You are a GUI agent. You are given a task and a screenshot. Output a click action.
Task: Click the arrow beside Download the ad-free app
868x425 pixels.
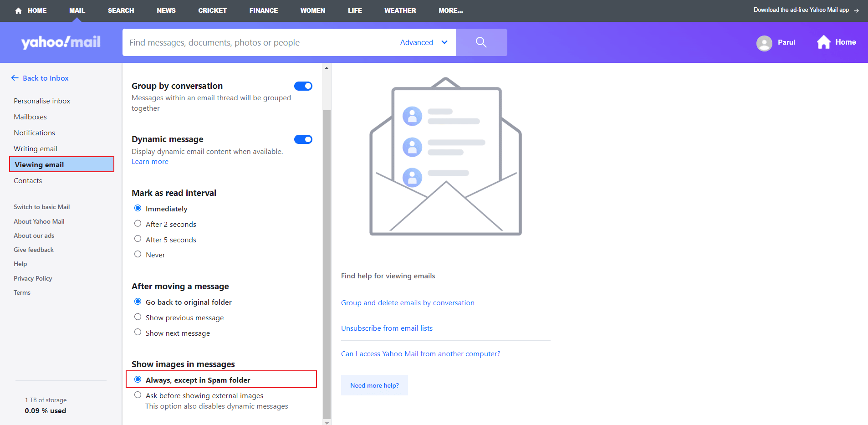coord(856,10)
